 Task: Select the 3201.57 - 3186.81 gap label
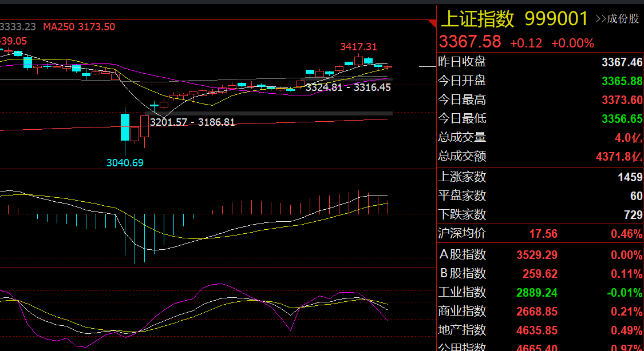(192, 122)
